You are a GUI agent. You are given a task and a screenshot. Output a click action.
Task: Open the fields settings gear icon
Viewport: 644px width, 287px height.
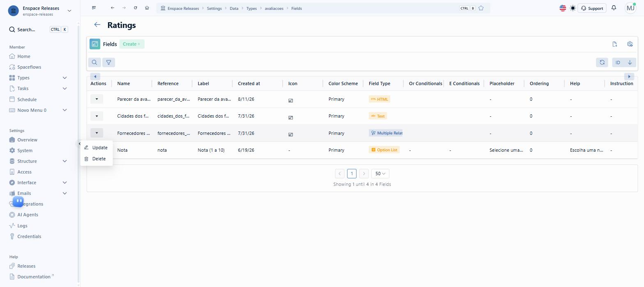[x=630, y=44]
